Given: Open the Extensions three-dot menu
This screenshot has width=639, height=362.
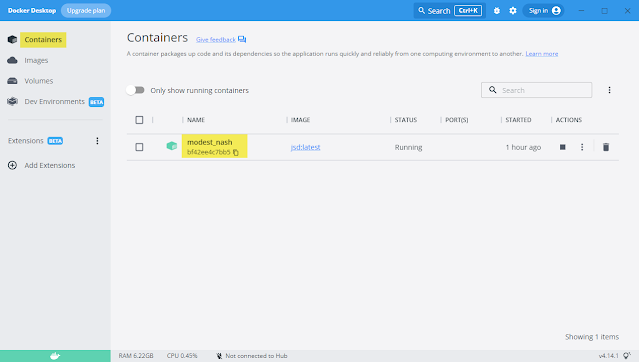Looking at the screenshot, I should [x=97, y=141].
